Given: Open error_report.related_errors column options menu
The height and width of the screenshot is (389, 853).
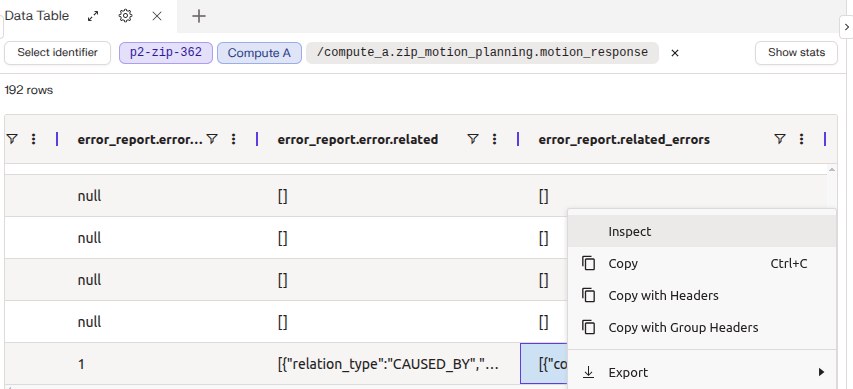Looking at the screenshot, I should tap(801, 139).
